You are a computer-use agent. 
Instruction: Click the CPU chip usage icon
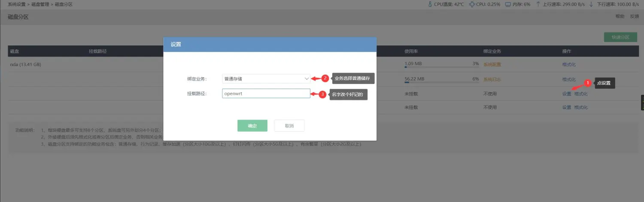472,4
